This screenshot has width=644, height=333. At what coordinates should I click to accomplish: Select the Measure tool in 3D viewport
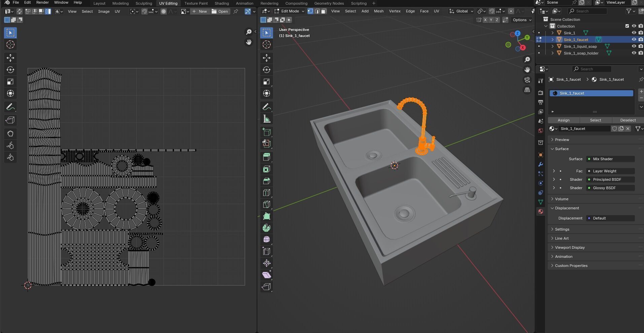pyautogui.click(x=267, y=119)
